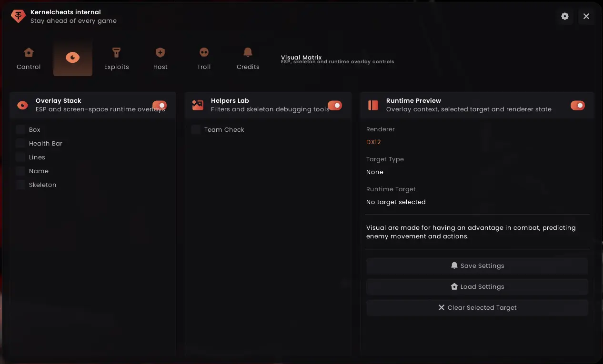Image resolution: width=603 pixels, height=364 pixels.
Task: Enable the Box checkbox
Action: click(x=20, y=129)
